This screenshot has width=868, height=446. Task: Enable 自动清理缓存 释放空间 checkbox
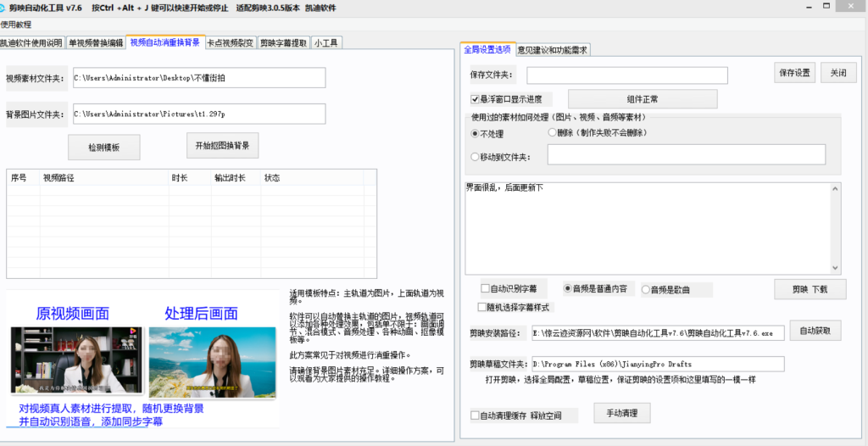476,415
